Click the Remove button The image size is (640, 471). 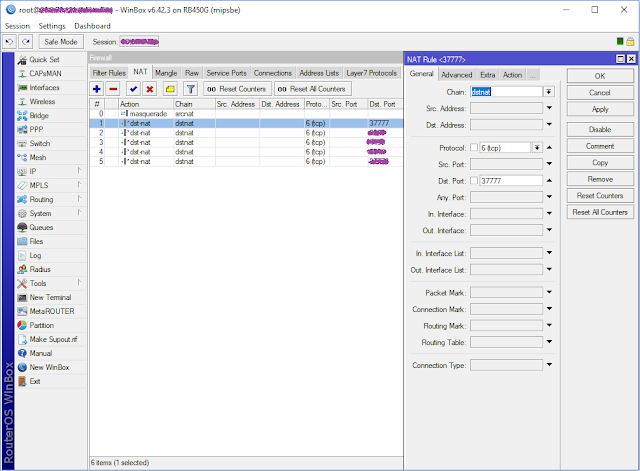click(x=600, y=179)
